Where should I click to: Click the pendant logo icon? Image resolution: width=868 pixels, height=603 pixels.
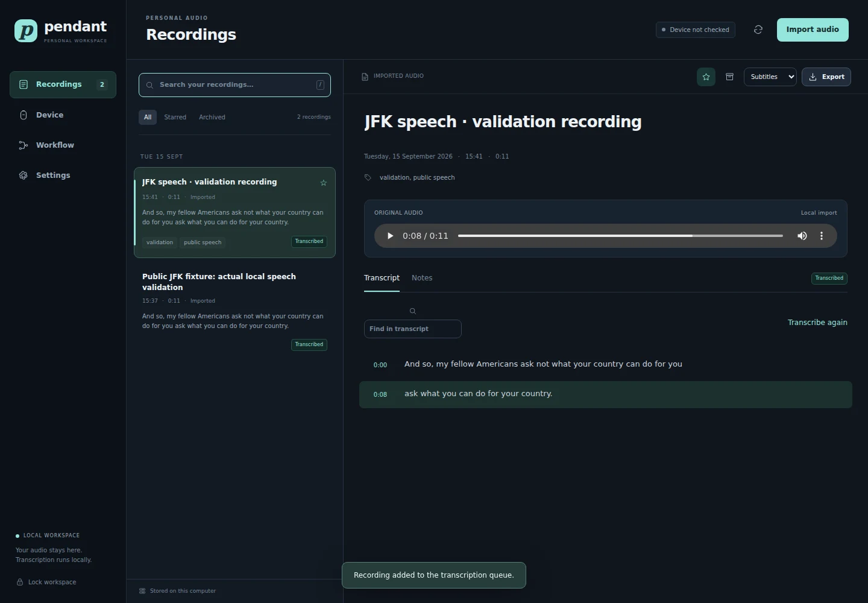click(x=26, y=31)
